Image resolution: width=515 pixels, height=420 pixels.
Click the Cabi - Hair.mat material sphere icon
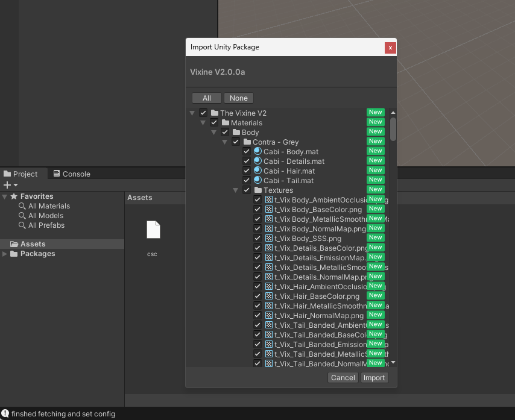pyautogui.click(x=257, y=171)
